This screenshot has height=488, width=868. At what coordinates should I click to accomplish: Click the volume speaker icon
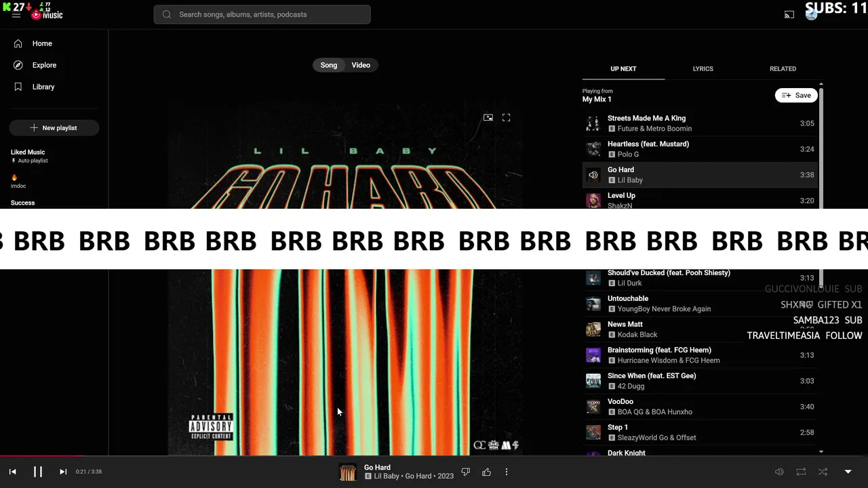point(779,472)
